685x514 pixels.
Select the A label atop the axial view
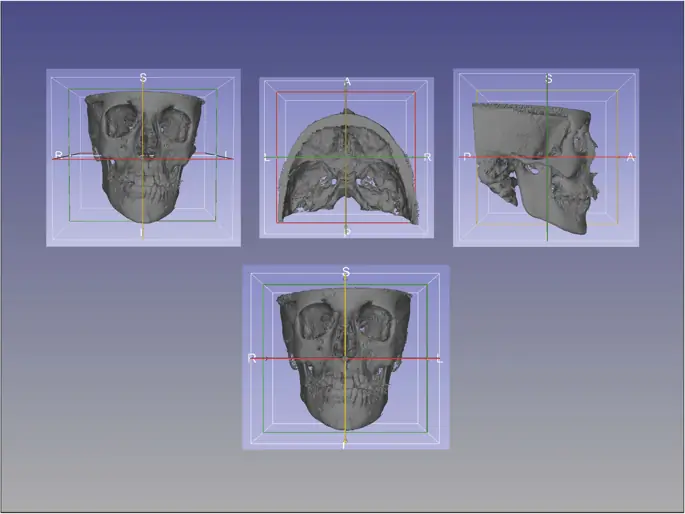pyautogui.click(x=347, y=82)
